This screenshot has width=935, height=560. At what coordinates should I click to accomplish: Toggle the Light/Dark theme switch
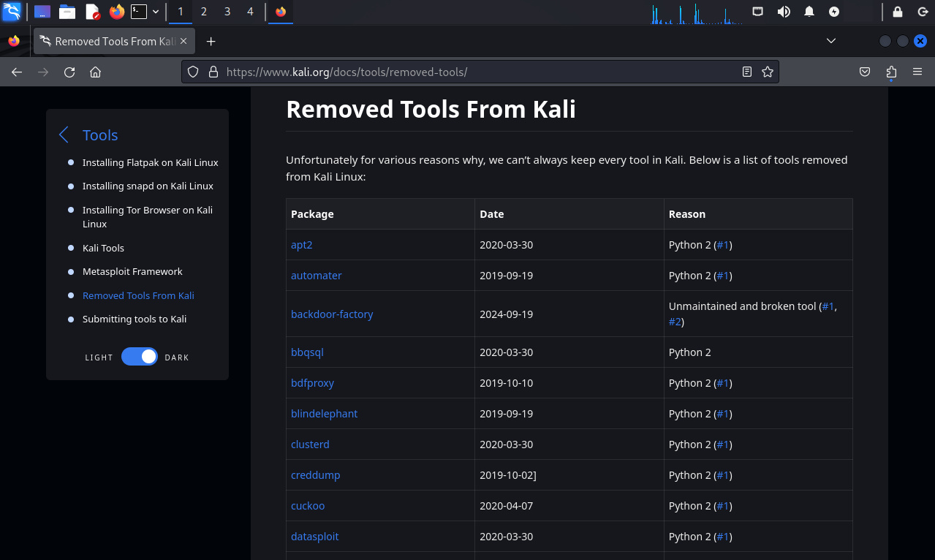click(140, 357)
